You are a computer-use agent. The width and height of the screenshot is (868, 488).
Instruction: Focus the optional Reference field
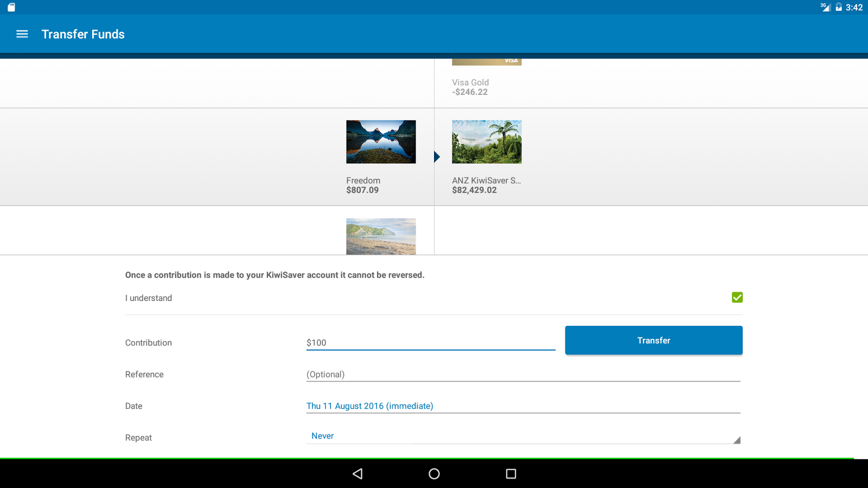pyautogui.click(x=524, y=374)
